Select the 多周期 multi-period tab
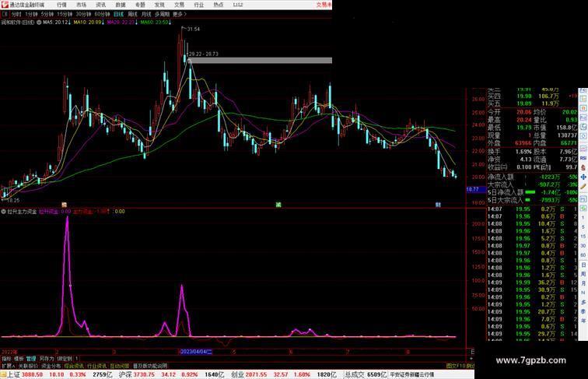Image resolution: width=588 pixels, height=379 pixels. (x=162, y=14)
